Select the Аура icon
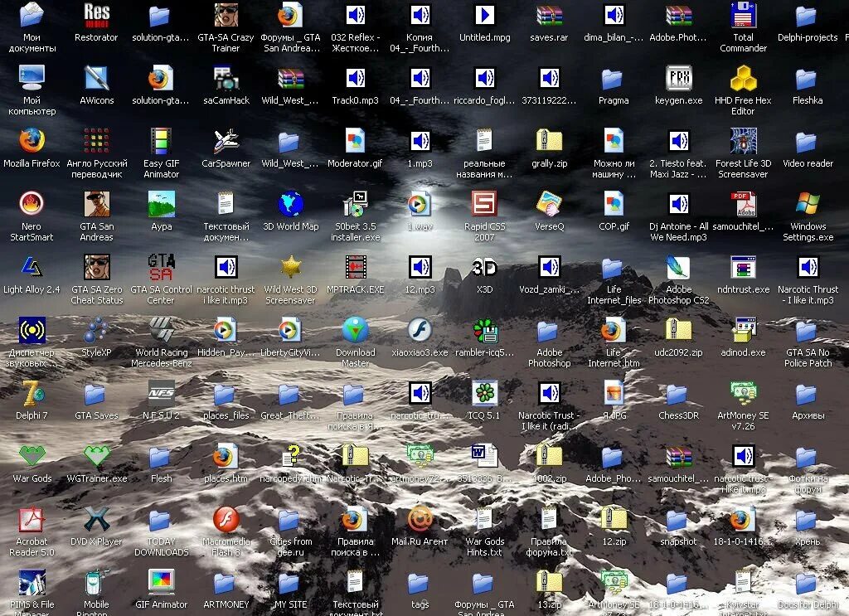This screenshot has height=616, width=849. pyautogui.click(x=162, y=204)
